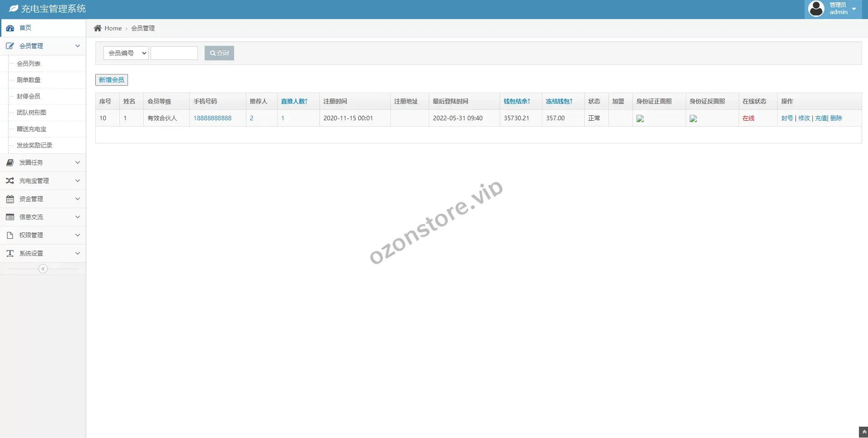Expand the 系统设置 sidebar section

click(x=43, y=253)
